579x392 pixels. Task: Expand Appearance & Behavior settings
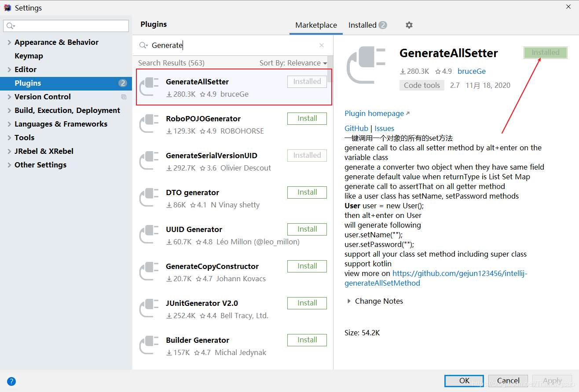point(10,42)
